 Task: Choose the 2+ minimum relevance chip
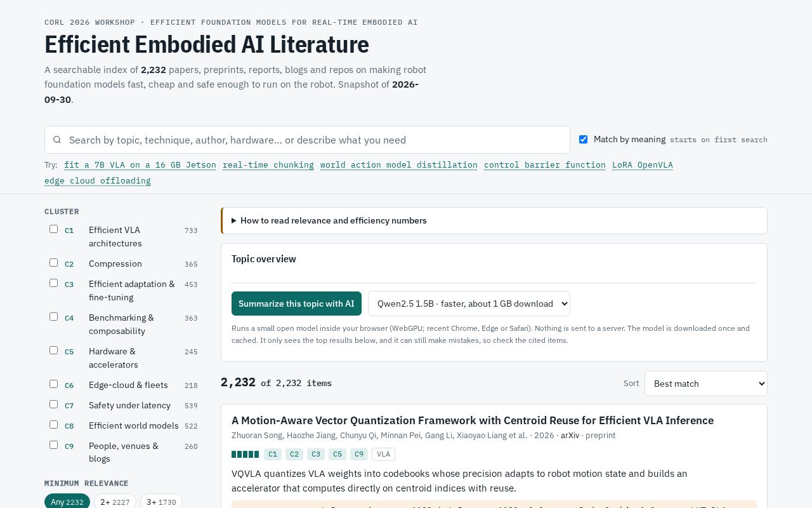pos(115,502)
